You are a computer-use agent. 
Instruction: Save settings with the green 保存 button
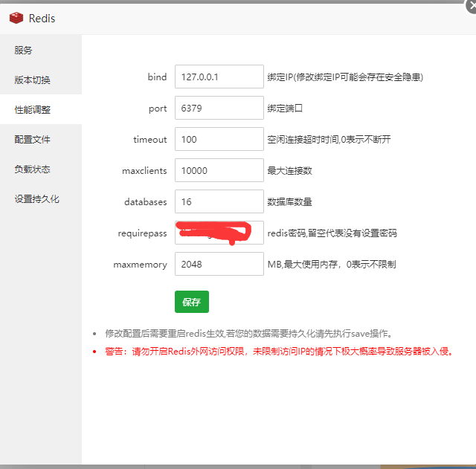[x=192, y=302]
